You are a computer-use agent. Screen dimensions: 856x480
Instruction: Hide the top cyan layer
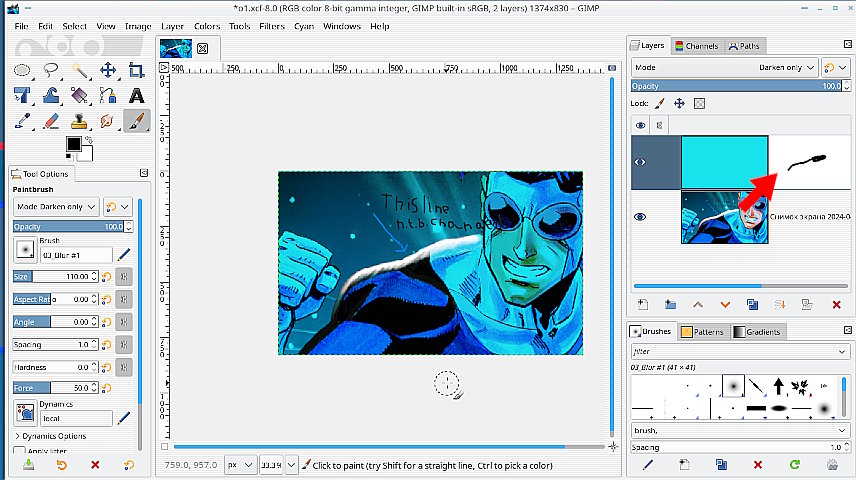pos(640,162)
